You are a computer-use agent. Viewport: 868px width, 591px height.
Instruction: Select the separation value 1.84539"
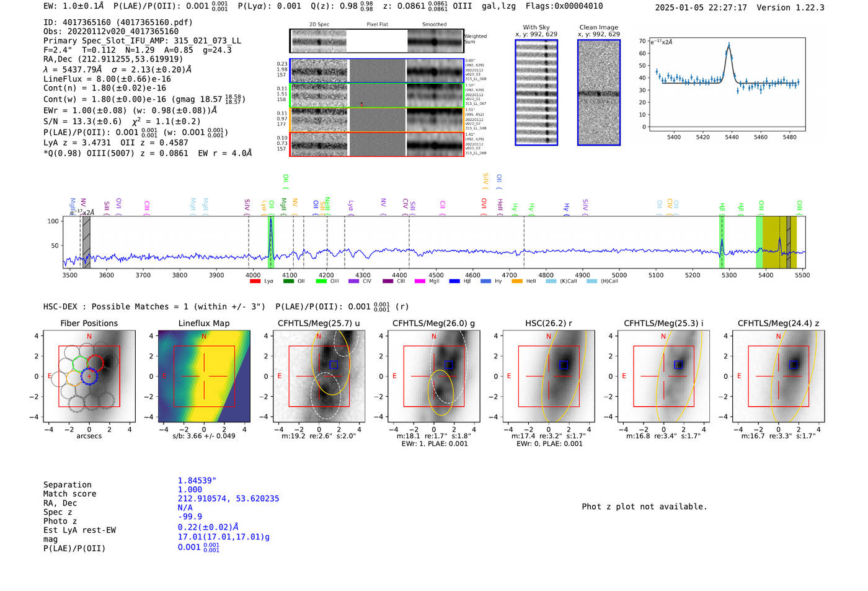coord(197,481)
